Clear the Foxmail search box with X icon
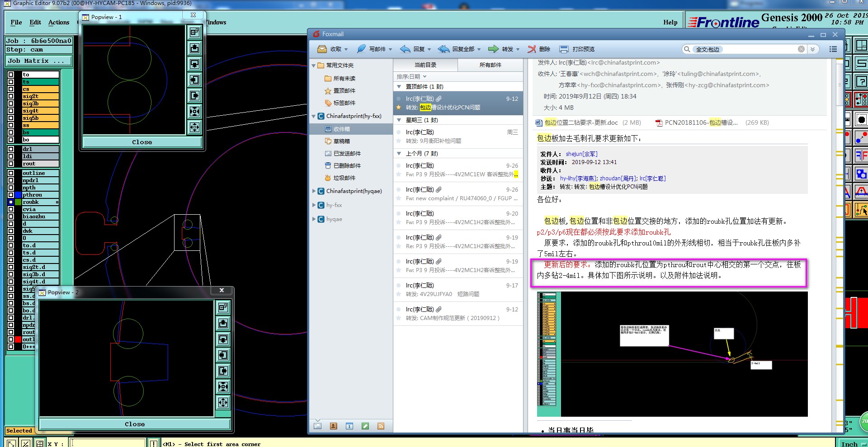This screenshot has width=868, height=447. (801, 49)
